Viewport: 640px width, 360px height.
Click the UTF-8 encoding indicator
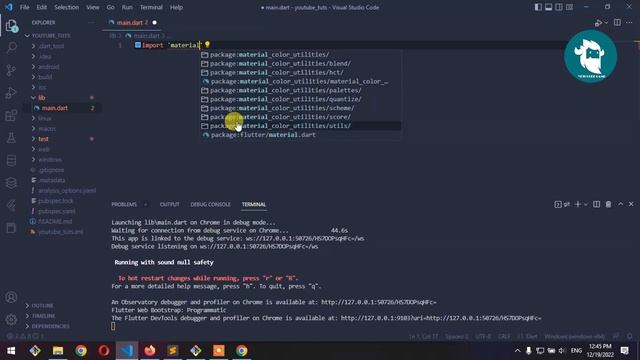click(483, 337)
